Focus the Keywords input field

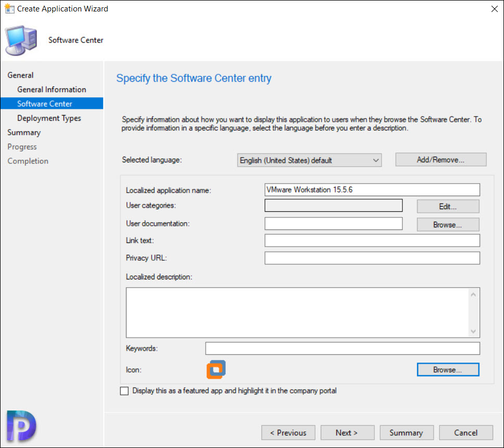(x=343, y=349)
